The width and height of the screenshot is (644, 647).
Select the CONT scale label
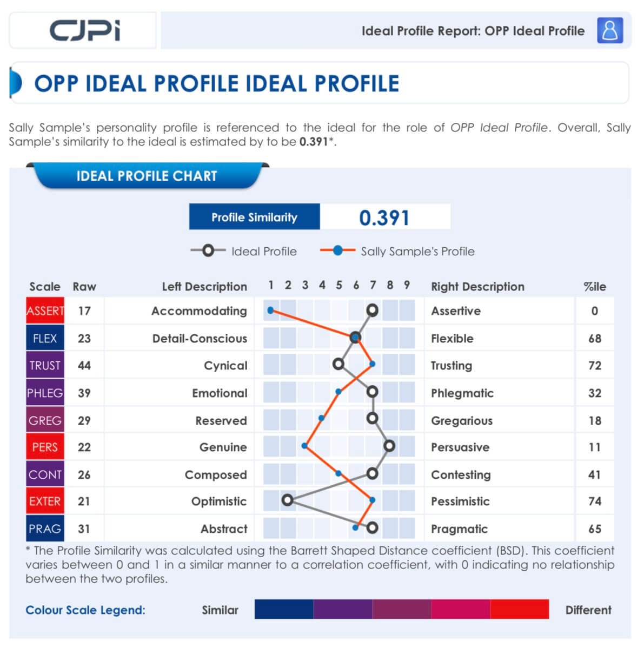coord(45,474)
